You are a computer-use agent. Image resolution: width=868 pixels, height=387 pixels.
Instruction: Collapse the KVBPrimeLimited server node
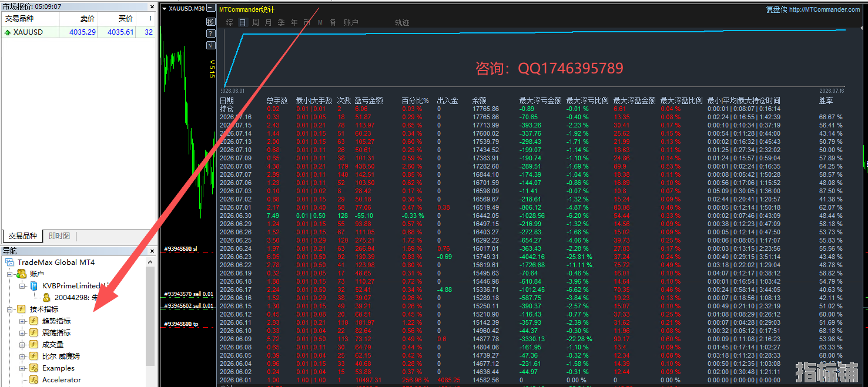coord(22,285)
